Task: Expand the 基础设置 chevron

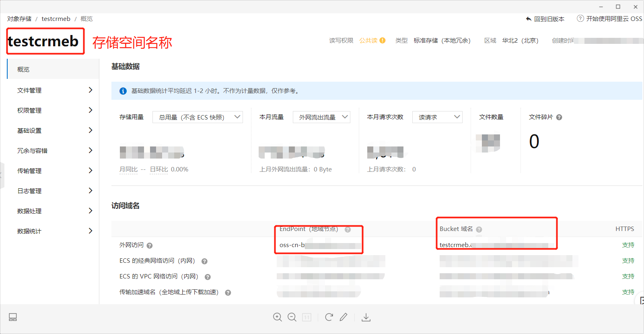Action: coord(91,130)
